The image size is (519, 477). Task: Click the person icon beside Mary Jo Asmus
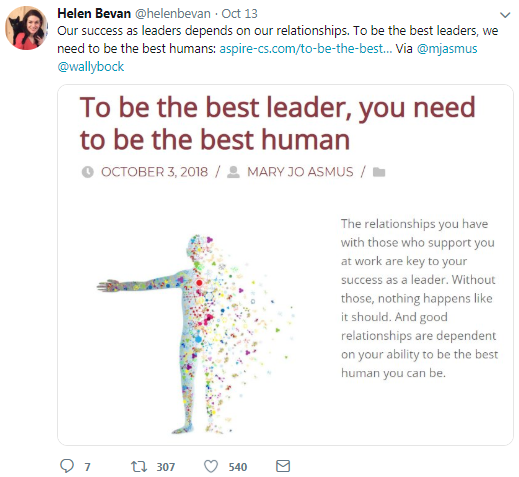[233, 172]
